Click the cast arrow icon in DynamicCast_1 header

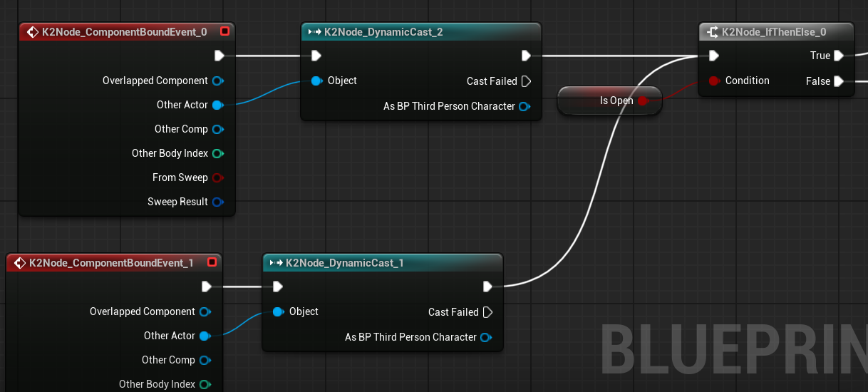point(276,262)
